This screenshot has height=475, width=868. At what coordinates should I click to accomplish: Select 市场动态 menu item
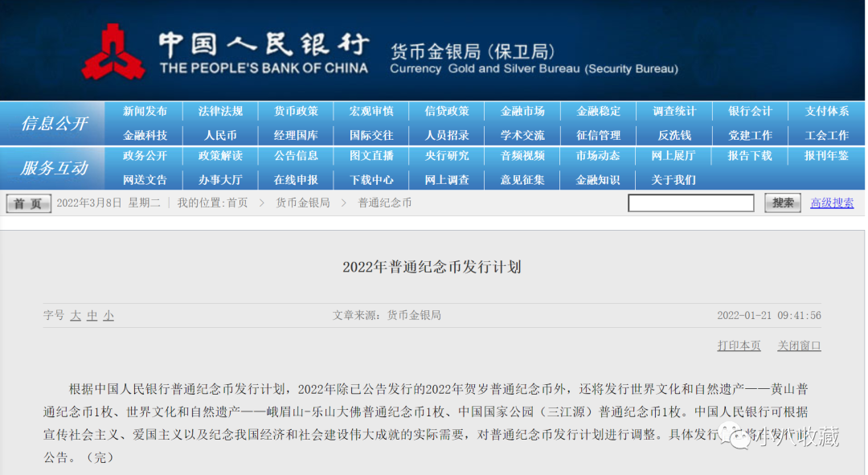point(599,156)
